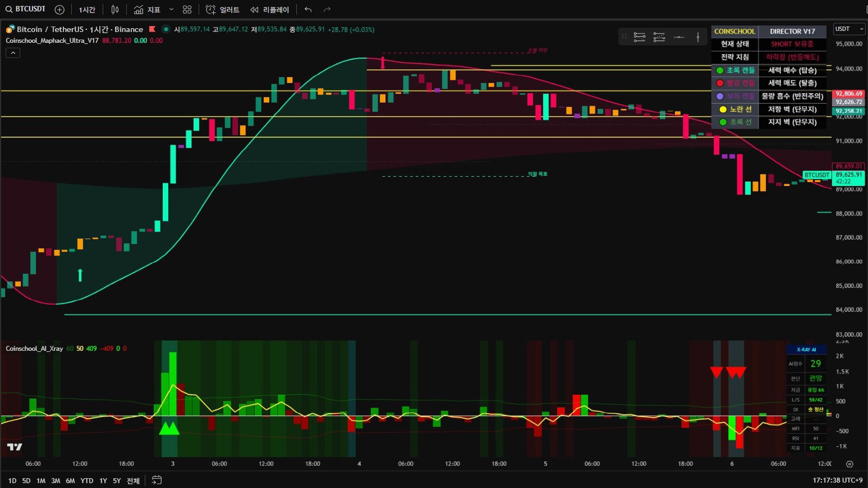Click the SHORT 보유중 status cell

792,44
